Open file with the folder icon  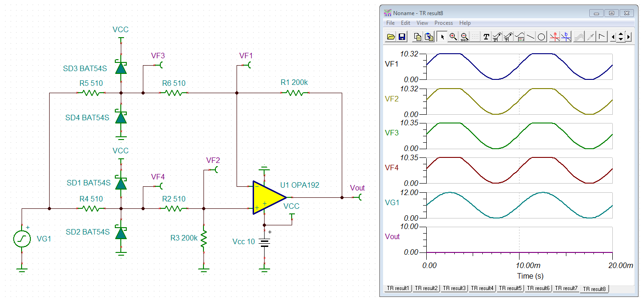(391, 37)
